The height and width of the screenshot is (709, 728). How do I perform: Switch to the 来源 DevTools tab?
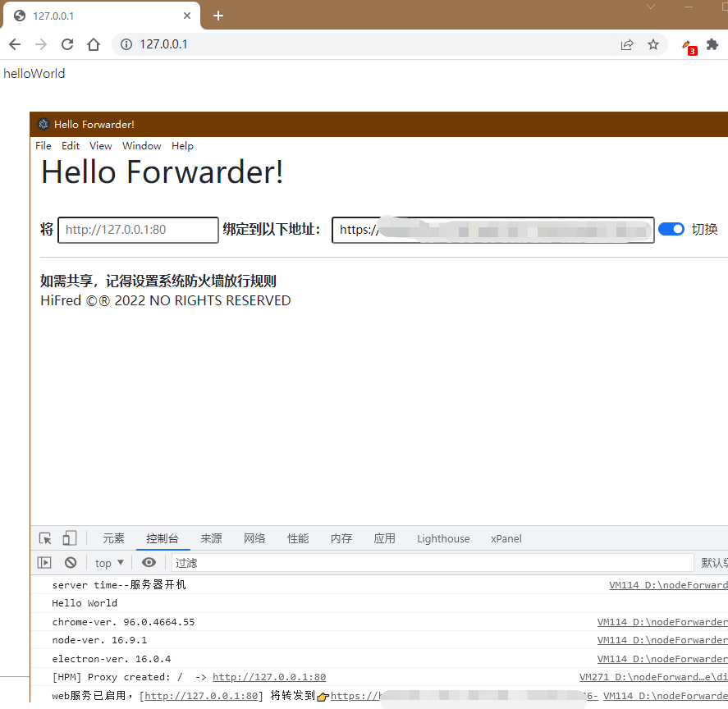211,538
